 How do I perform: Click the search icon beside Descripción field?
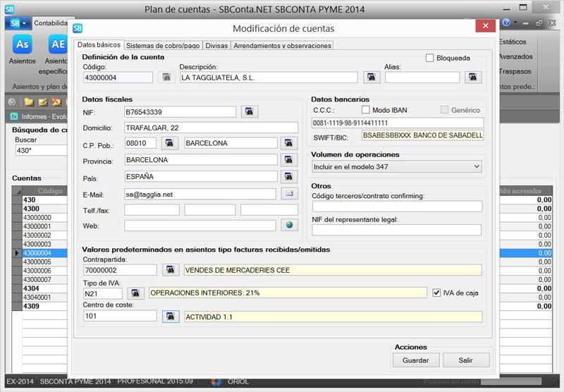(x=371, y=78)
